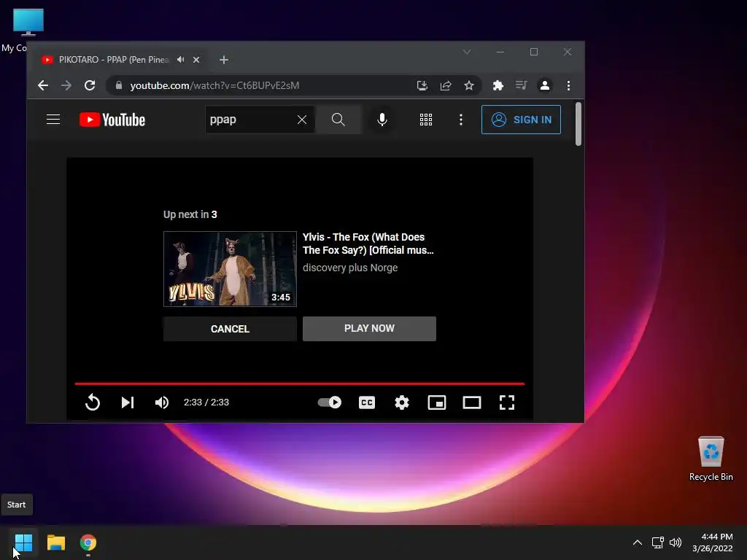Click PLAY NOW button
This screenshot has height=560, width=747.
click(369, 329)
